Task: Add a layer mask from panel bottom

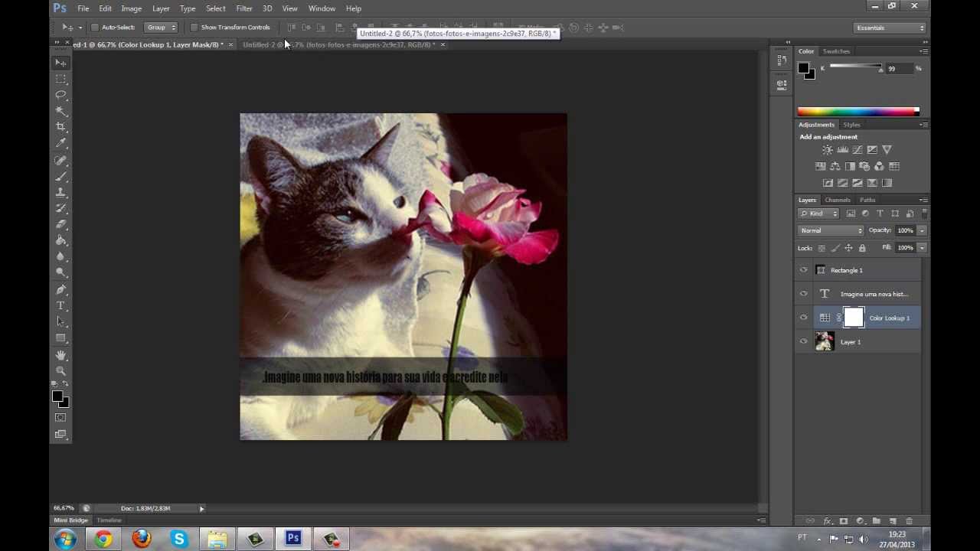Action: (844, 521)
